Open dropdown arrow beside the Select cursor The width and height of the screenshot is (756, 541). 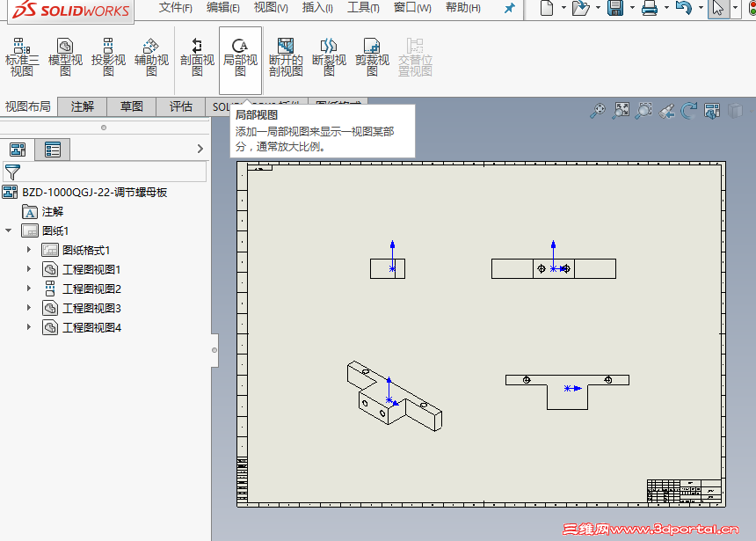(735, 8)
